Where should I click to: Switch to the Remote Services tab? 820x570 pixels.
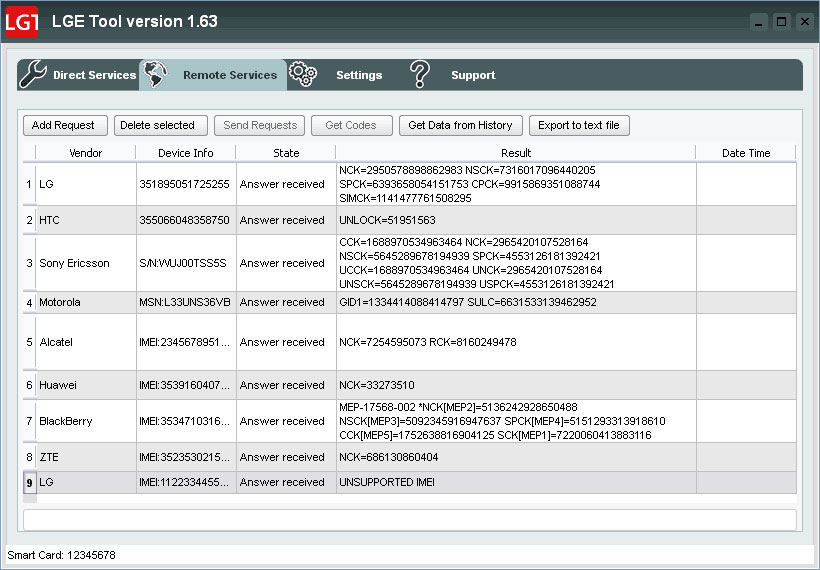[x=213, y=75]
